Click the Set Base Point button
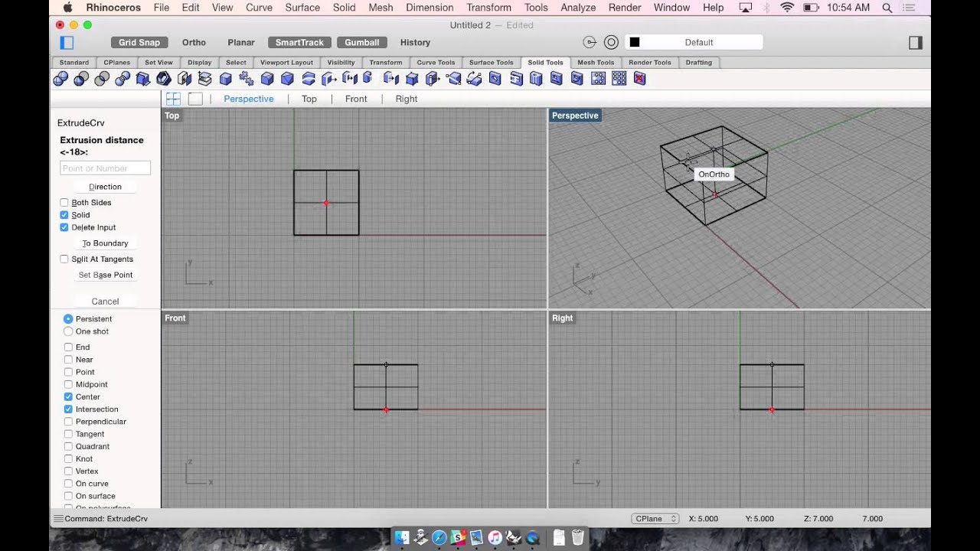The height and width of the screenshot is (551, 980). point(105,275)
